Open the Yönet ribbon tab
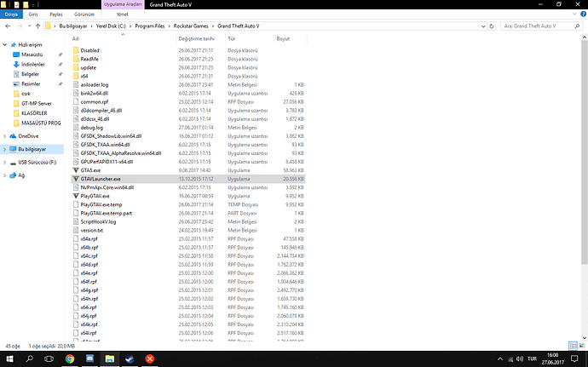The height and width of the screenshot is (367, 588). coord(122,14)
